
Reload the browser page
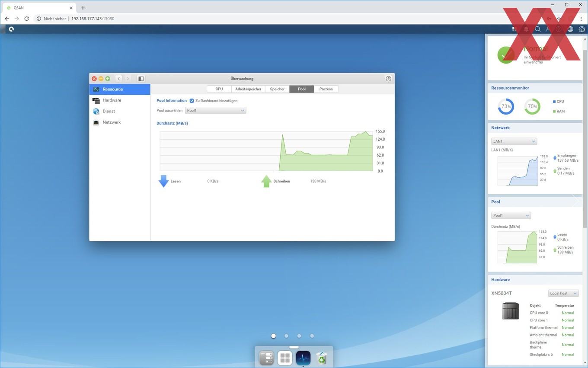click(27, 19)
